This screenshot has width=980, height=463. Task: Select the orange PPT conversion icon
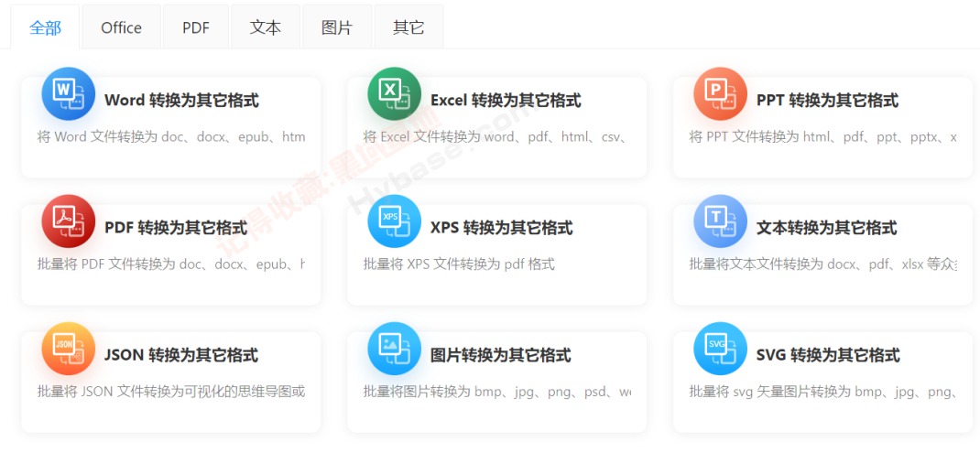click(x=721, y=93)
